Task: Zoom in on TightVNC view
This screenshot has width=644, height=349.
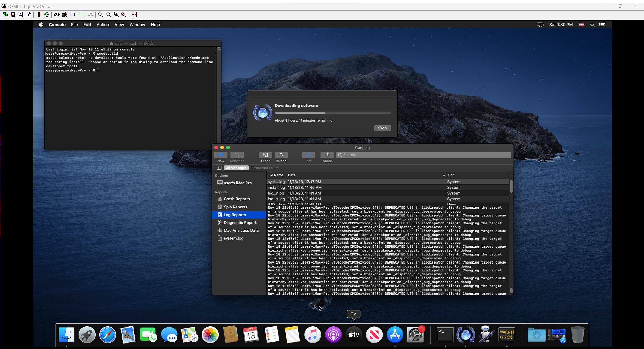Action: click(x=101, y=15)
